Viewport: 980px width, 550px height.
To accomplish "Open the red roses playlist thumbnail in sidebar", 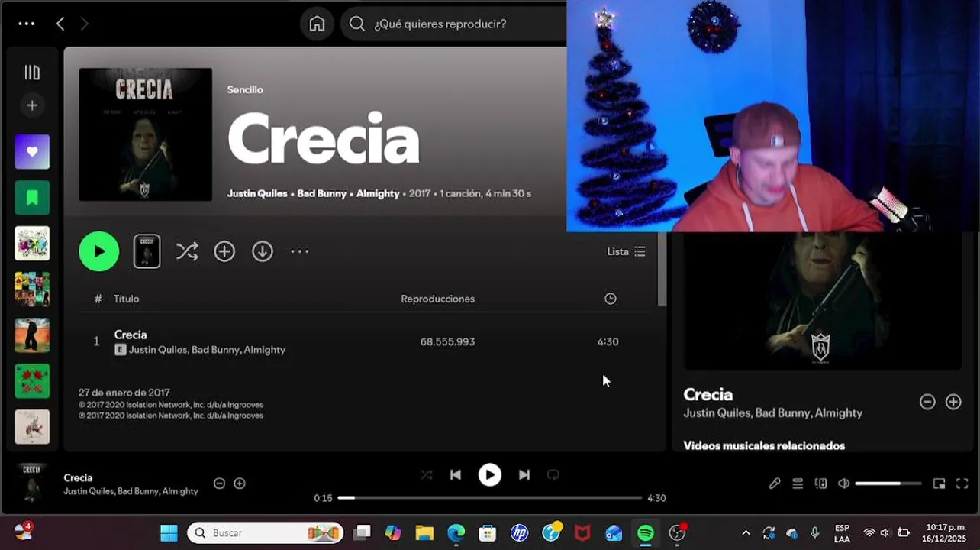I will (32, 381).
